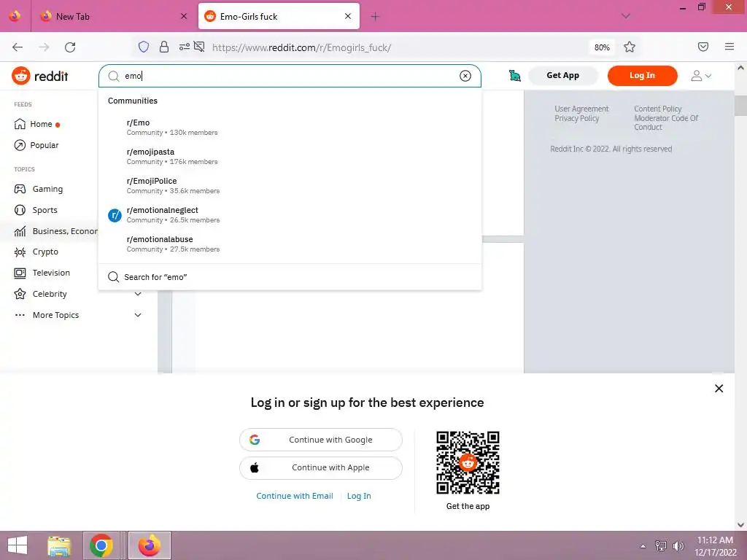Close the login prompt banner
The image size is (747, 560).
(719, 388)
